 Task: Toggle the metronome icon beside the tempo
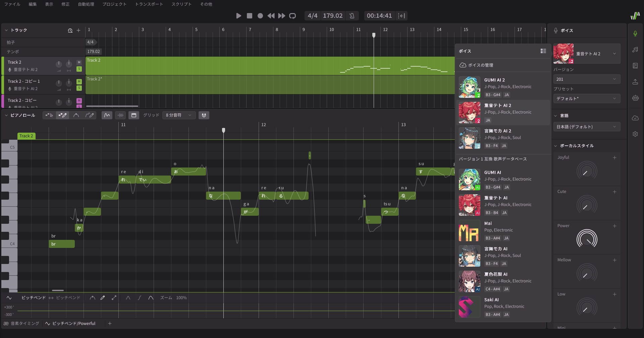352,16
